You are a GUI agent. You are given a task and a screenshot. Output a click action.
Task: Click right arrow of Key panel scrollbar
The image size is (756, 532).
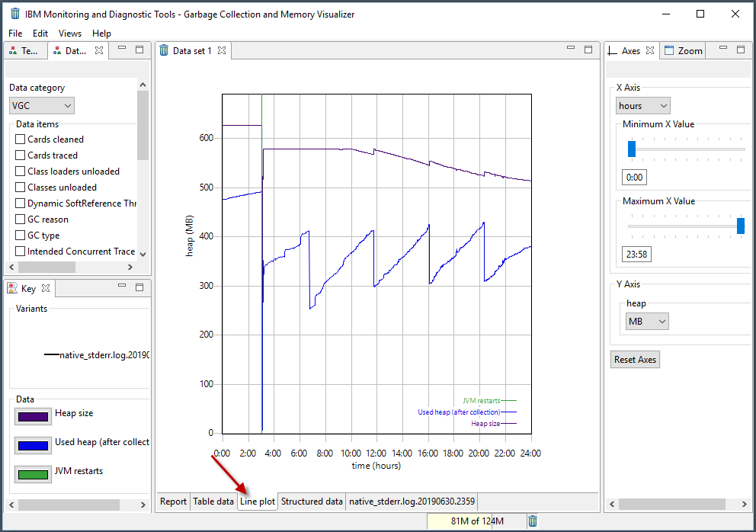click(143, 505)
